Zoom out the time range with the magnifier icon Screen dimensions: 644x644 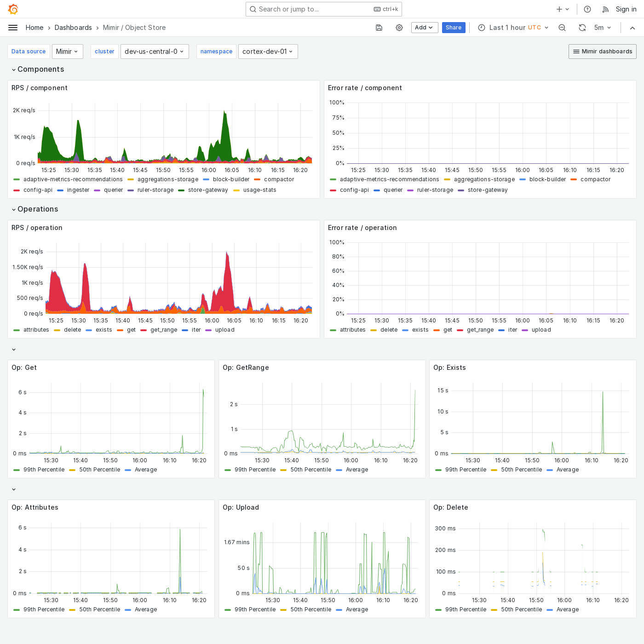[562, 28]
